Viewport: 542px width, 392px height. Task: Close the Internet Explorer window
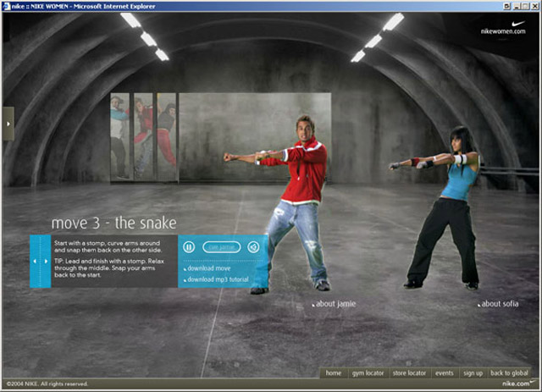(534, 6)
